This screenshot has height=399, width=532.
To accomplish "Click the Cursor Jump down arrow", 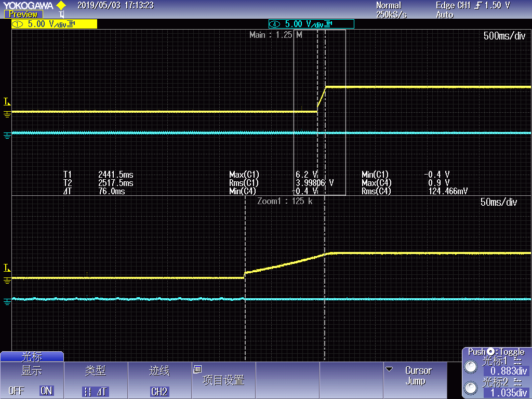I will [x=389, y=369].
